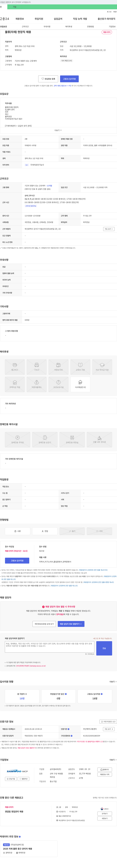
Task: Click 더보기 beside 입사지원 현황
Action: pyautogui.click(x=113, y=682)
